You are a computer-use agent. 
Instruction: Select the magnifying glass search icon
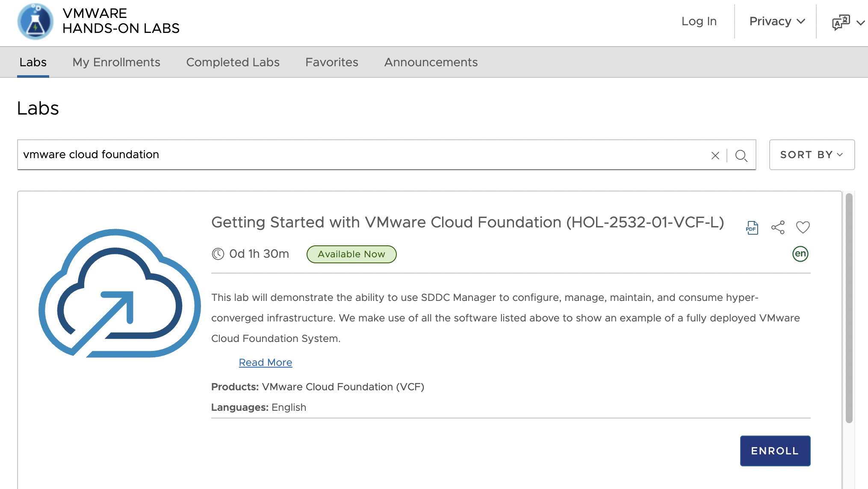[x=742, y=155]
